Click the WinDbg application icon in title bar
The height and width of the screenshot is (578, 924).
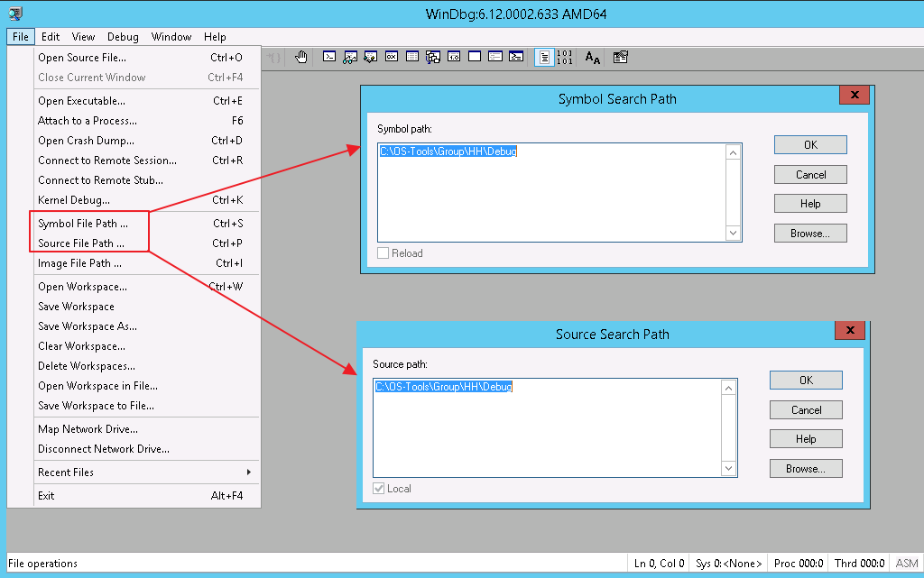point(14,14)
